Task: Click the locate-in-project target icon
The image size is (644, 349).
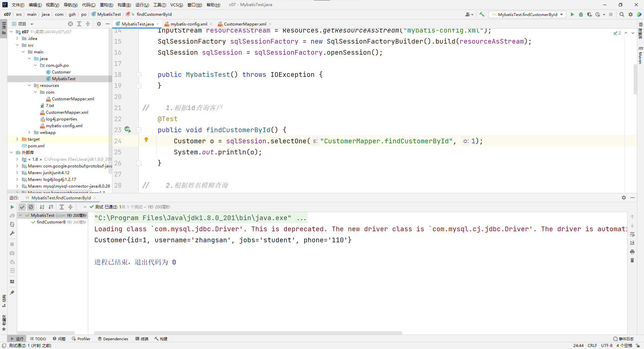Action: tap(70, 24)
